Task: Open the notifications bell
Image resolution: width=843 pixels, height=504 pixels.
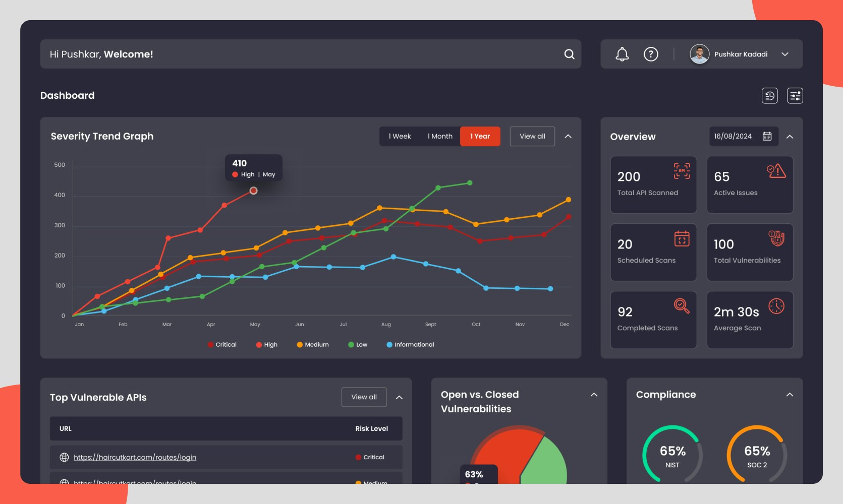Action: point(622,54)
